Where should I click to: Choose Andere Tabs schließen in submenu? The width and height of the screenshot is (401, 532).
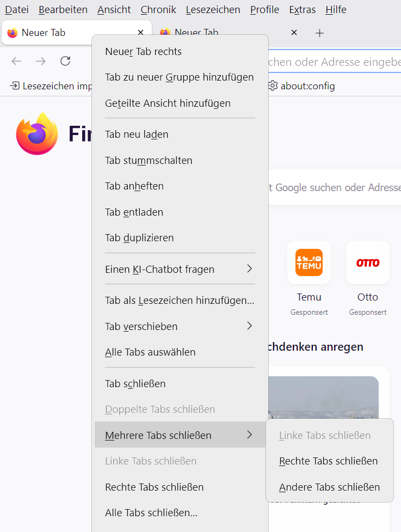click(330, 487)
